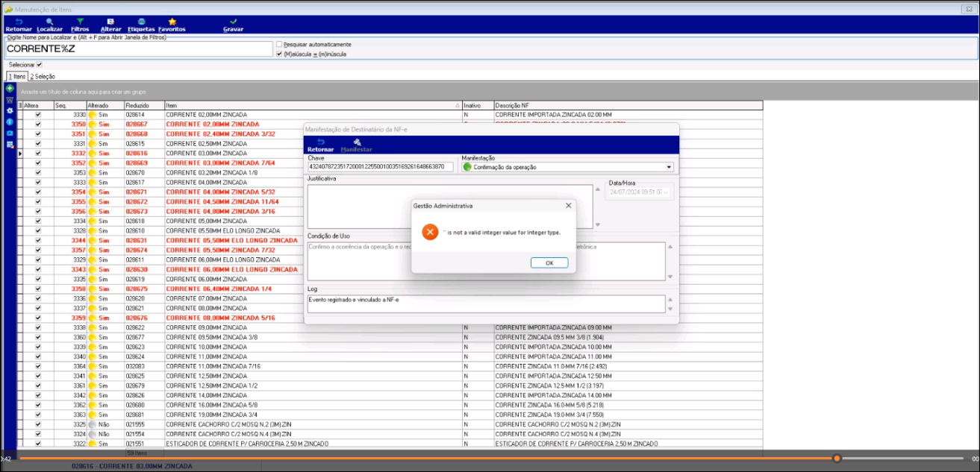This screenshot has width=980, height=472.
Task: Toggle (M)aiúscula = (m)inúscula checkbox
Action: click(279, 54)
